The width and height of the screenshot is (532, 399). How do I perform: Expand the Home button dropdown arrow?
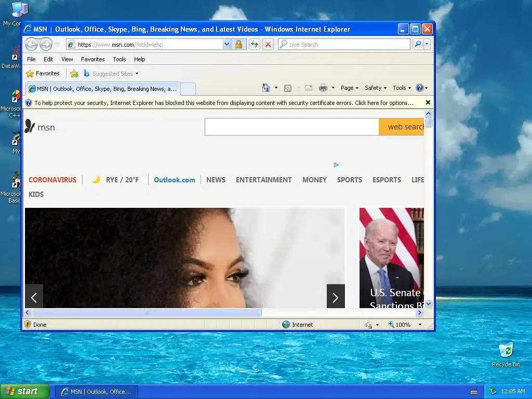coord(276,88)
